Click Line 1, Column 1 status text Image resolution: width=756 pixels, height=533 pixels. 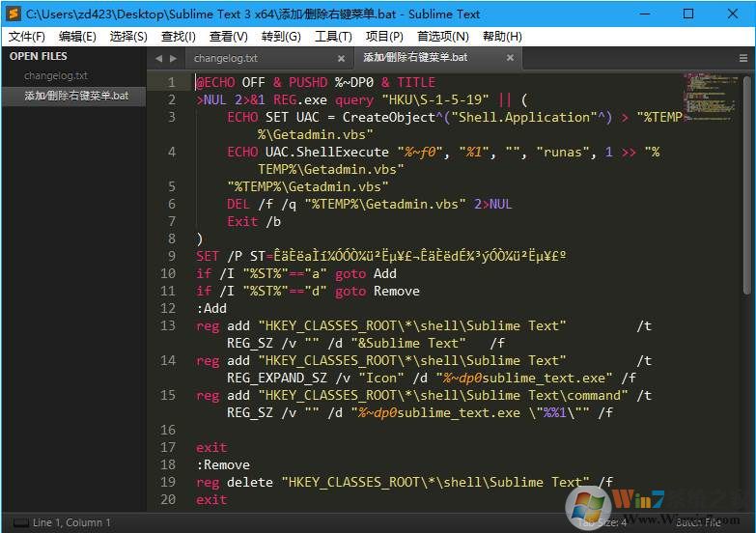click(x=71, y=523)
